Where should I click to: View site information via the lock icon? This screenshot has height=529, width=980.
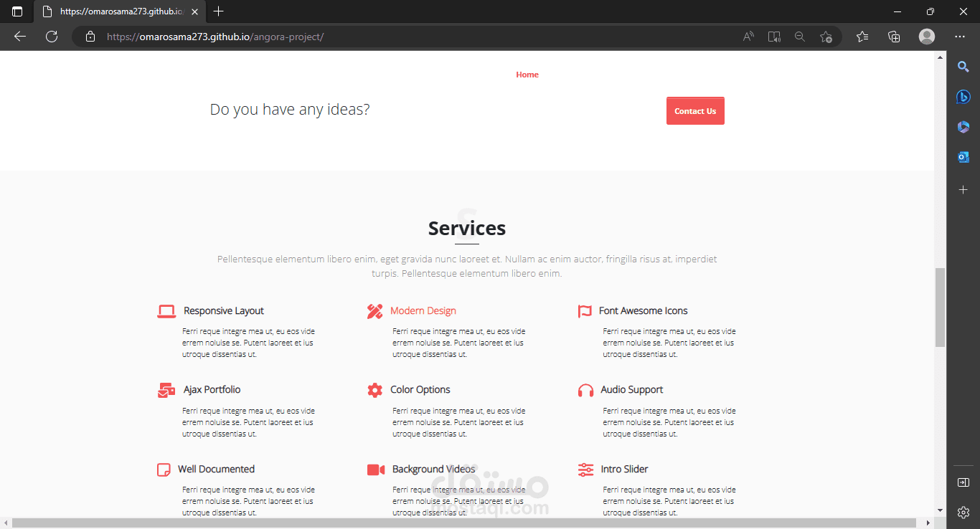[x=90, y=37]
